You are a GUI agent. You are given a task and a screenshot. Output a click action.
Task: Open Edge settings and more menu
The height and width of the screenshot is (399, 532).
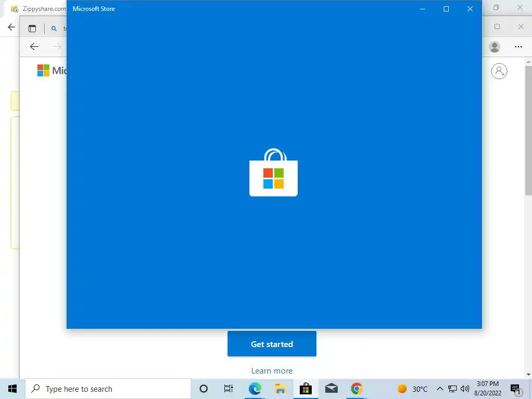coord(518,47)
